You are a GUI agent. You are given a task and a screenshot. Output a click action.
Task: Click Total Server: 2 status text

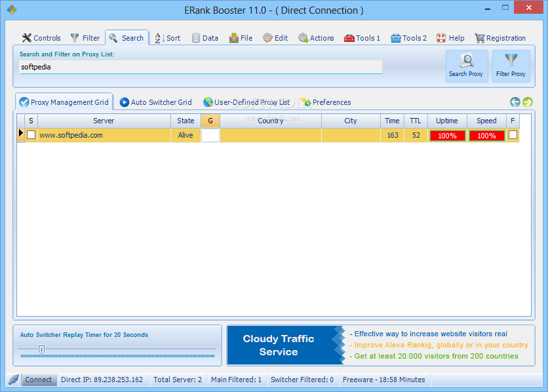click(178, 380)
